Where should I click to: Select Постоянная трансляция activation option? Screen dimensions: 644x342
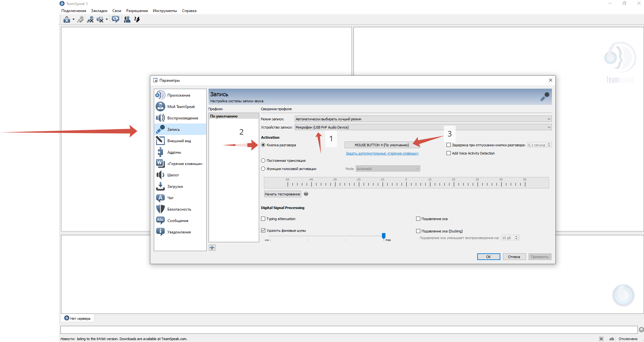263,161
